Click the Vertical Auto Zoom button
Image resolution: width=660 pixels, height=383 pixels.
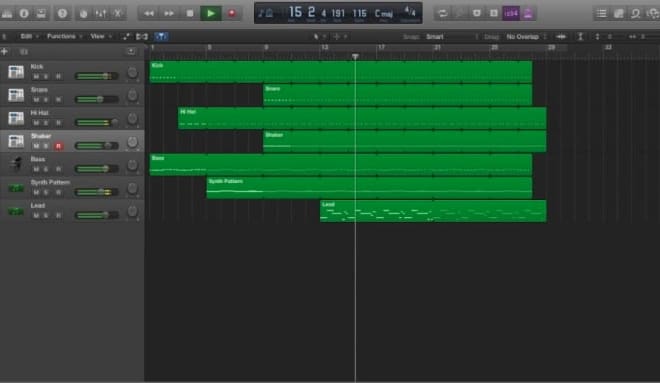pos(580,37)
